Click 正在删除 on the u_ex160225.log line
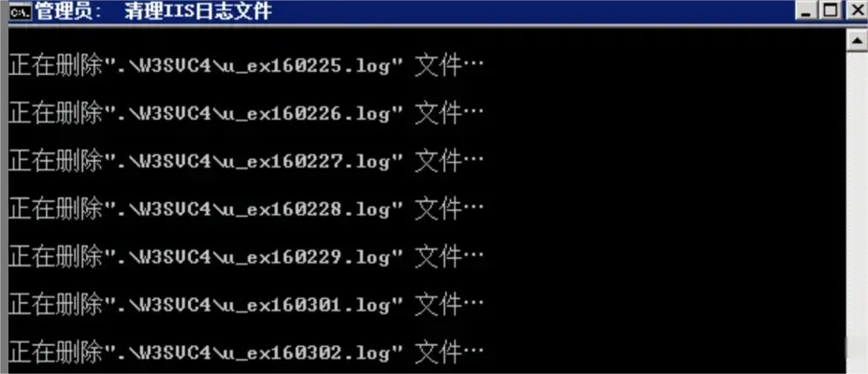The width and height of the screenshot is (868, 374). [56, 67]
